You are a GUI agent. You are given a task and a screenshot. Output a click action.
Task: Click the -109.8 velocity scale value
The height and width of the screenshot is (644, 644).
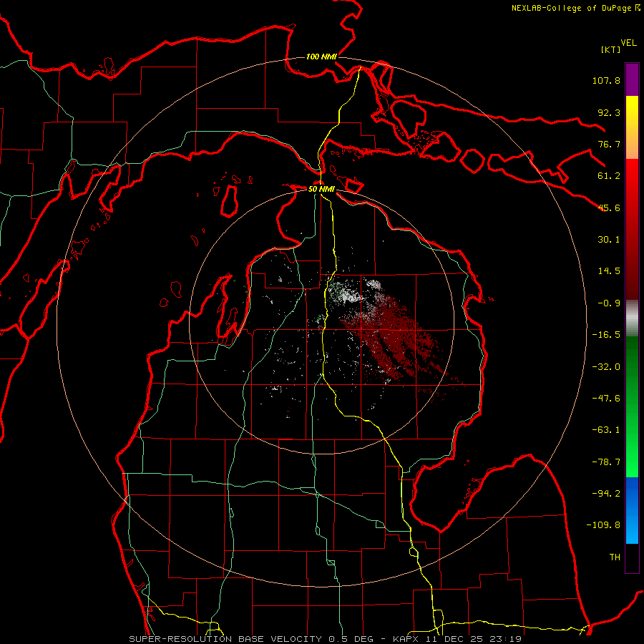tap(603, 525)
